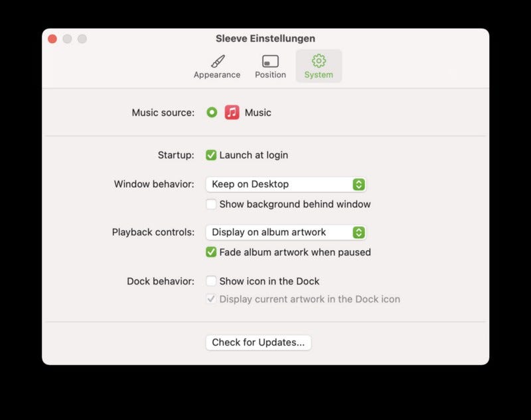Click the Sleeve Einstellungen window title bar
Image resolution: width=531 pixels, height=420 pixels.
265,38
